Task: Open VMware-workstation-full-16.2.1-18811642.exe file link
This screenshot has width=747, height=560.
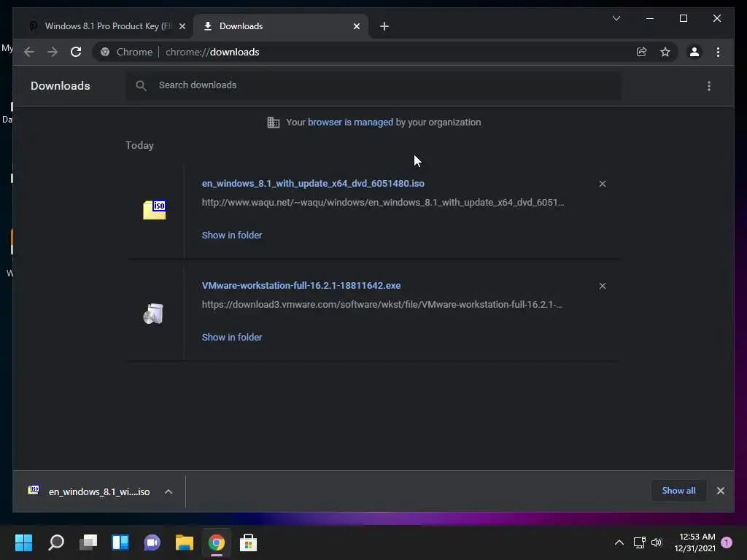Action: tap(301, 285)
